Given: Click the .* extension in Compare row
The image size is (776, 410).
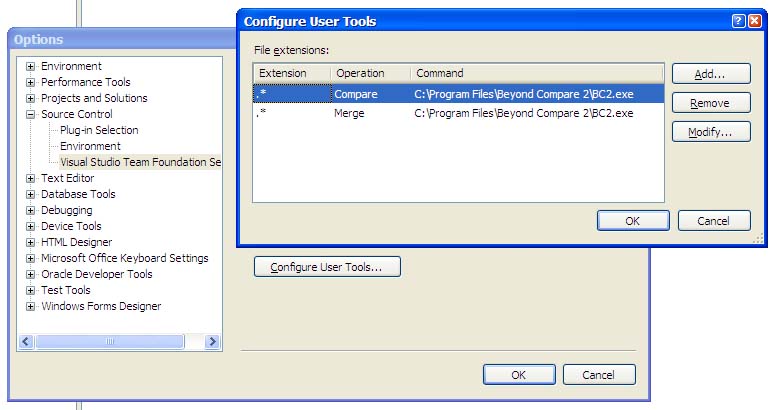Looking at the screenshot, I should pyautogui.click(x=261, y=93).
